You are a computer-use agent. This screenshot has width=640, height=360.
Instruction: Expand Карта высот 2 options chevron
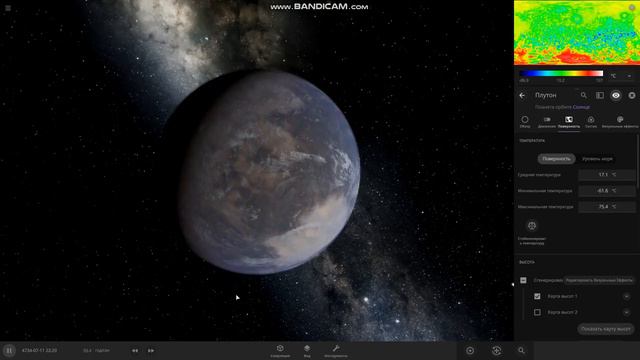[626, 312]
